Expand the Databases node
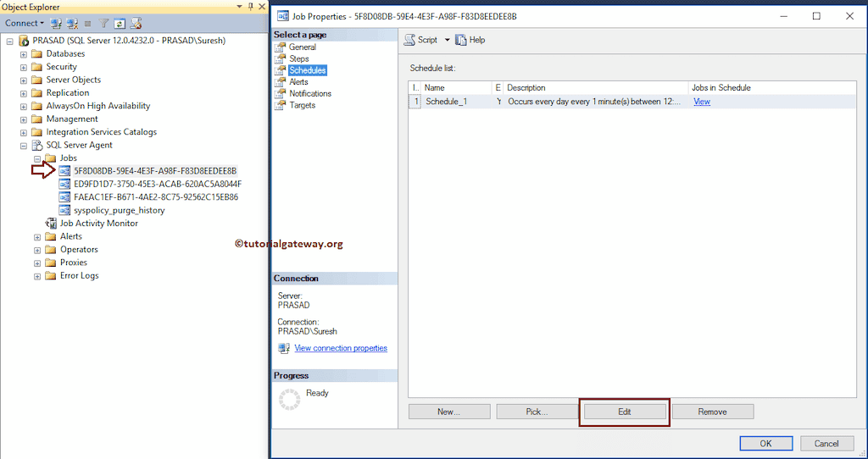Screen dimensions: 868x459 (x=23, y=54)
